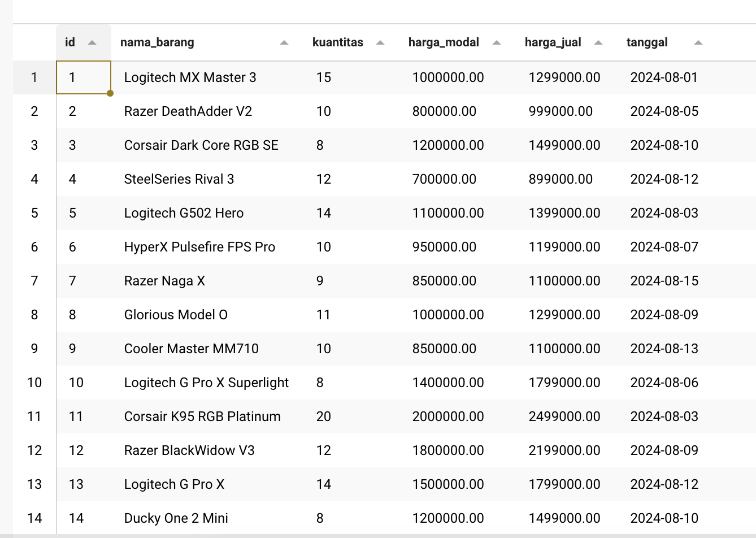The width and height of the screenshot is (756, 538).
Task: Sort table by kuantitas arrow
Action: [x=380, y=43]
